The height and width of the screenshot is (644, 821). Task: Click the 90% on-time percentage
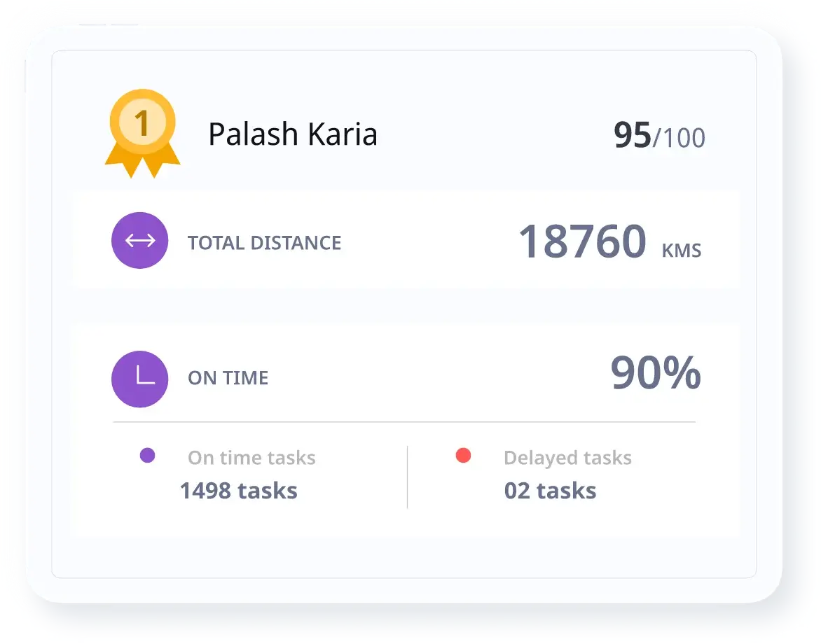(x=655, y=373)
